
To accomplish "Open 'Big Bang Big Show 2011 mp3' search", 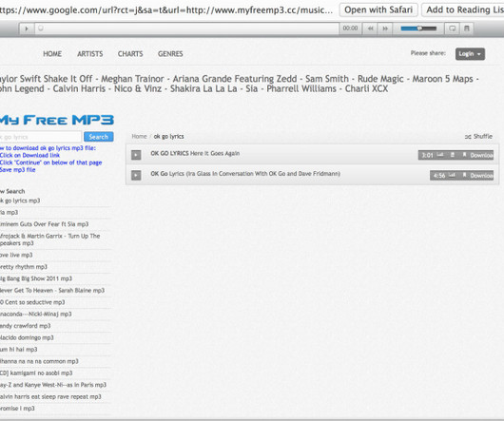I will 36,278.
